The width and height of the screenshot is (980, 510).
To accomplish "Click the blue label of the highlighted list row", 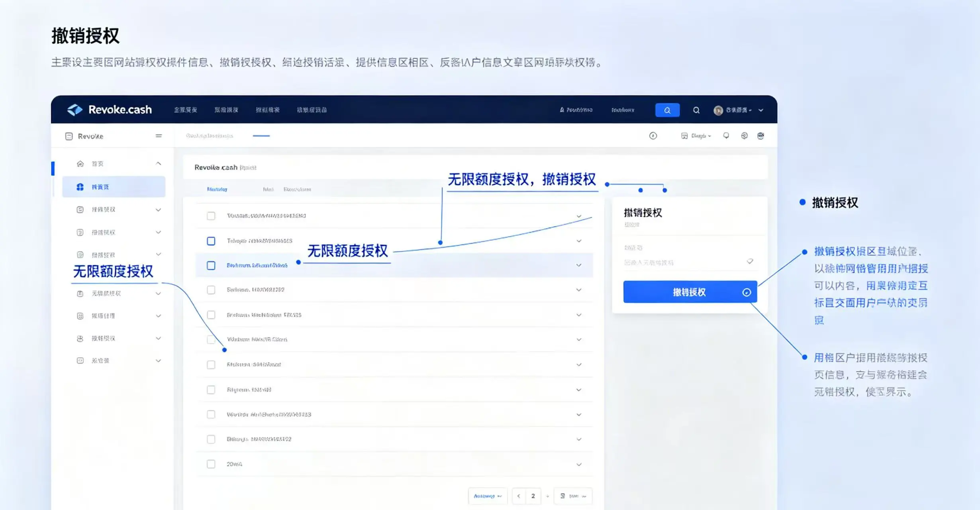I will coord(257,265).
